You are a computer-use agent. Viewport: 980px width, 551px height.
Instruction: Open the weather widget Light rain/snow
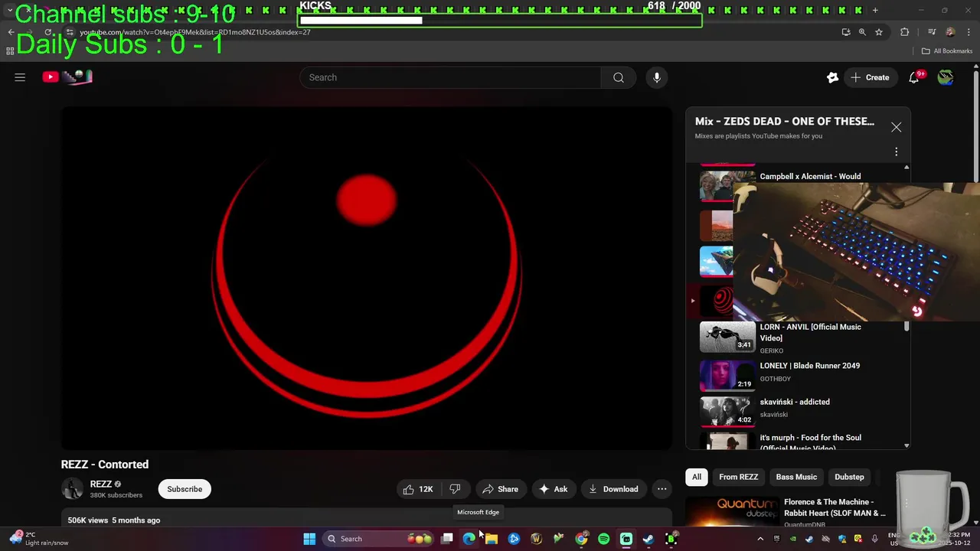pos(38,539)
